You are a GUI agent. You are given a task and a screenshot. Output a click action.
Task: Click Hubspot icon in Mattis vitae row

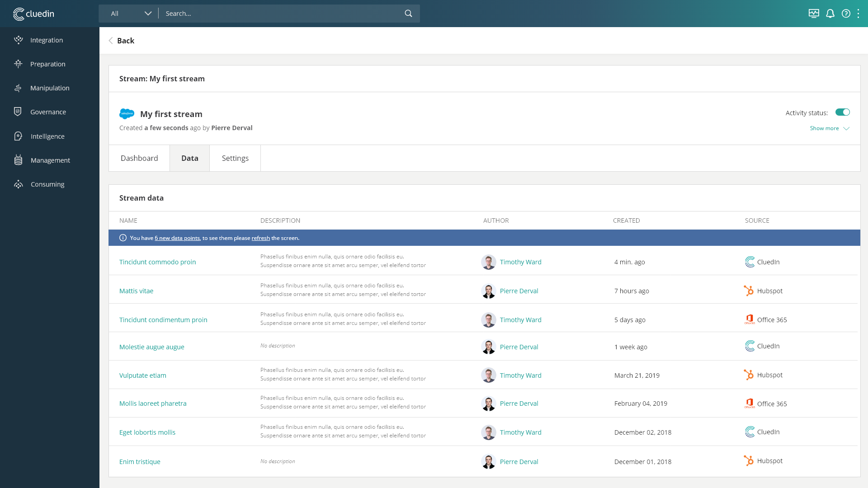point(749,291)
